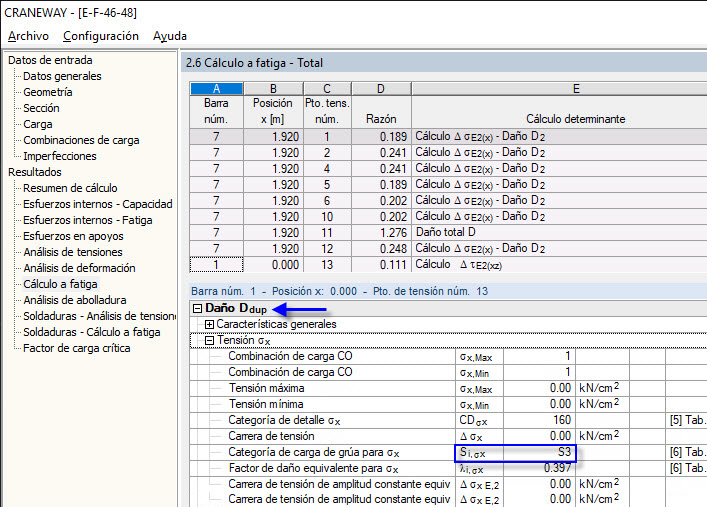Open the Configuración menu

[x=101, y=36]
